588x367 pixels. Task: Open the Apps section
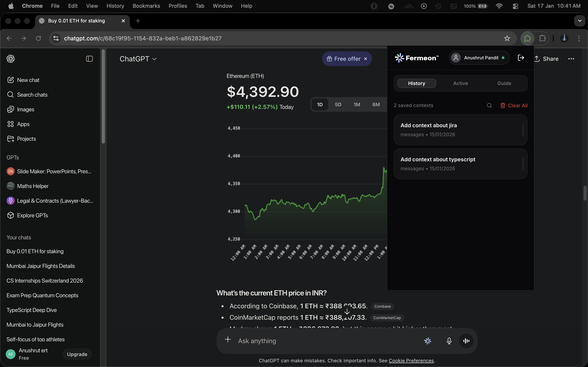(23, 124)
